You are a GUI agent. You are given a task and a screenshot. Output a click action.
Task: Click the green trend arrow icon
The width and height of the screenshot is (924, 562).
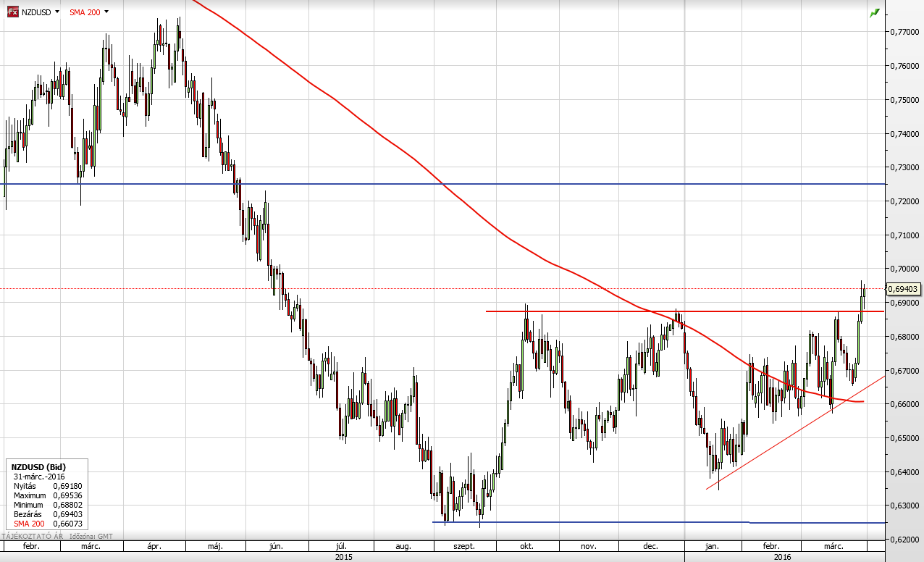point(875,13)
